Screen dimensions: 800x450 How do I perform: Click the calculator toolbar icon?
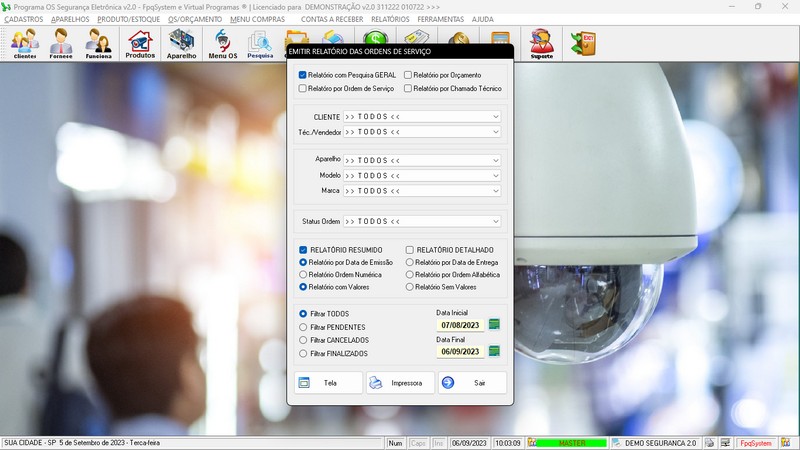pyautogui.click(x=500, y=37)
